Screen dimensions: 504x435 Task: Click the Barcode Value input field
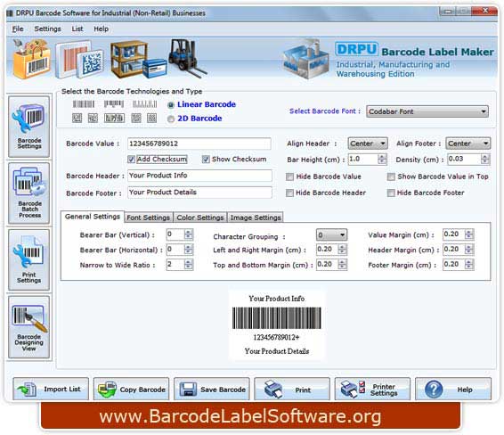(x=199, y=144)
